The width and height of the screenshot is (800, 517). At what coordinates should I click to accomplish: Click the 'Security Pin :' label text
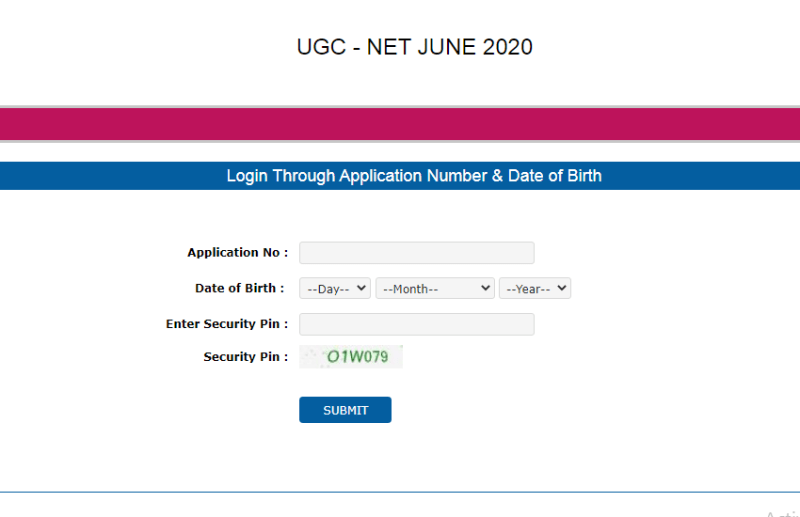[x=245, y=357]
